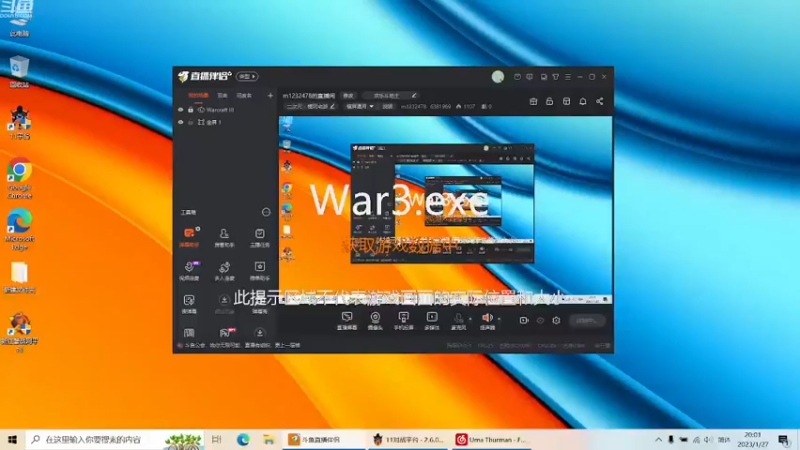
Task: Add a new scene with the plus icon
Action: tap(270, 95)
